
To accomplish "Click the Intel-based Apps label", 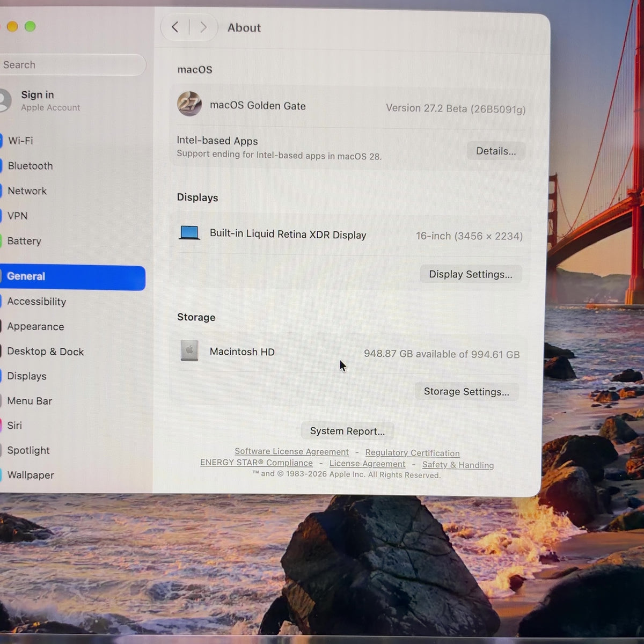I will tap(217, 141).
